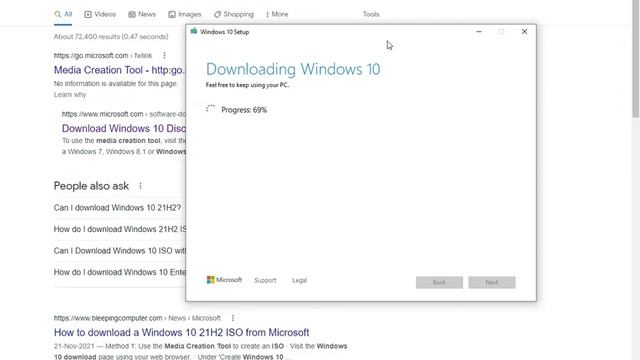Switch to the Shopping search tab
This screenshot has width=640, height=360.
point(234,14)
